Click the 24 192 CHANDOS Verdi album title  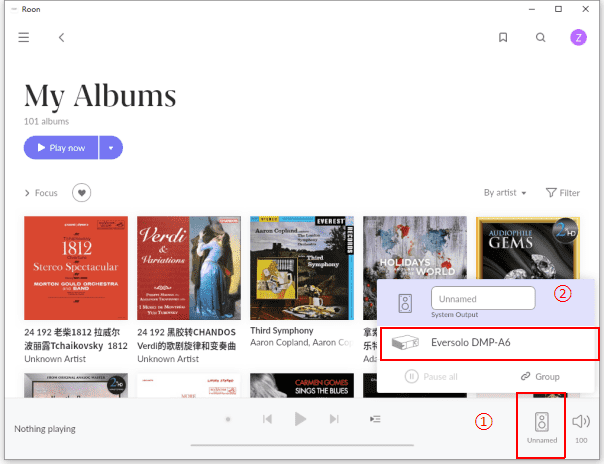(186, 339)
